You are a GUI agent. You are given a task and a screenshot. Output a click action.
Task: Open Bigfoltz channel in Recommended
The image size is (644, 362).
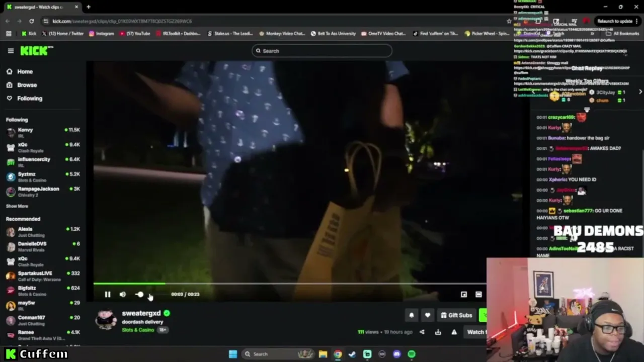pyautogui.click(x=43, y=290)
